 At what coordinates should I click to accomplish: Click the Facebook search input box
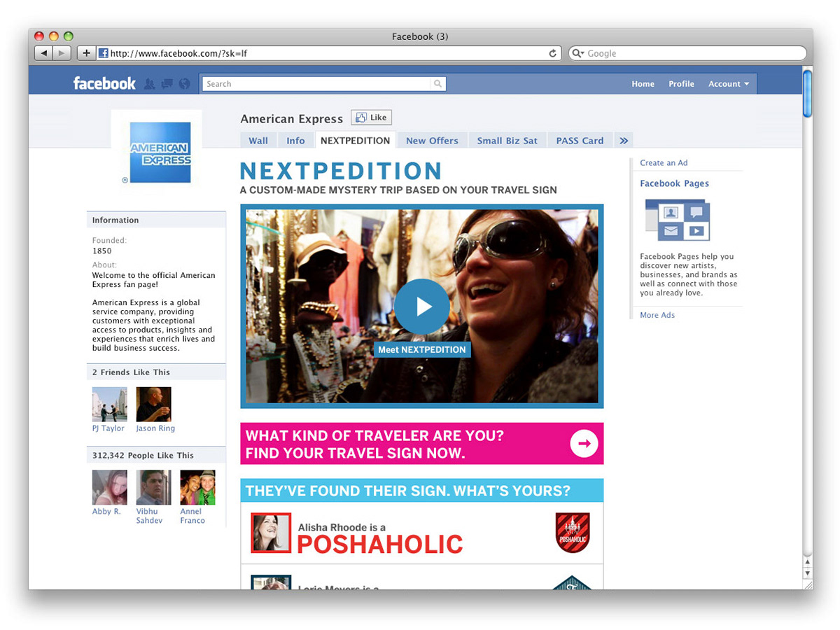(316, 84)
